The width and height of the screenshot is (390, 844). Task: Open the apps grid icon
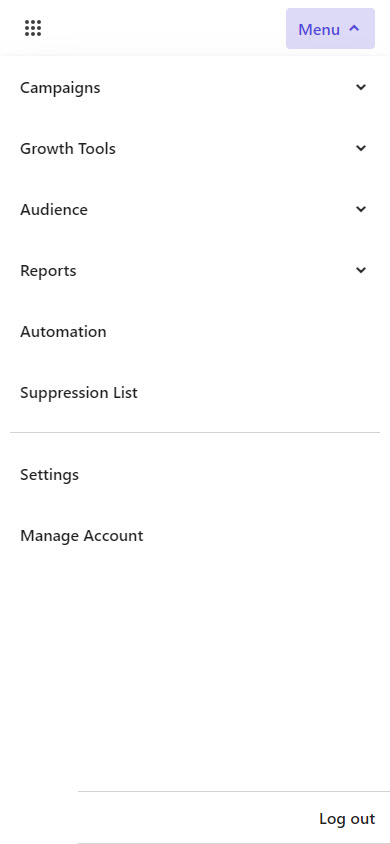click(33, 28)
